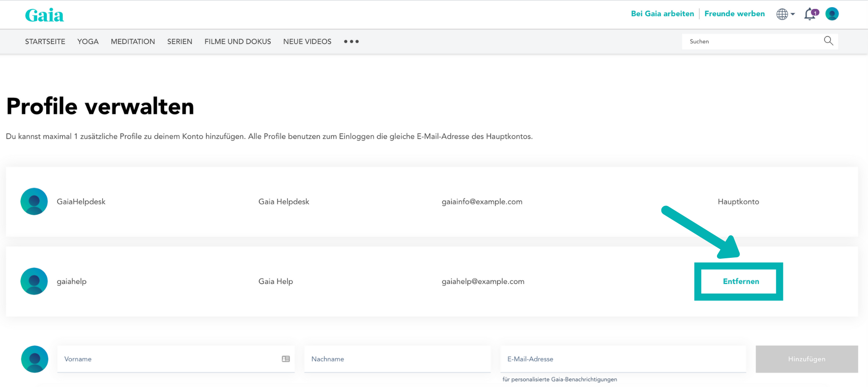Click the search magnifier icon
Image resolution: width=868 pixels, height=387 pixels.
click(x=828, y=41)
